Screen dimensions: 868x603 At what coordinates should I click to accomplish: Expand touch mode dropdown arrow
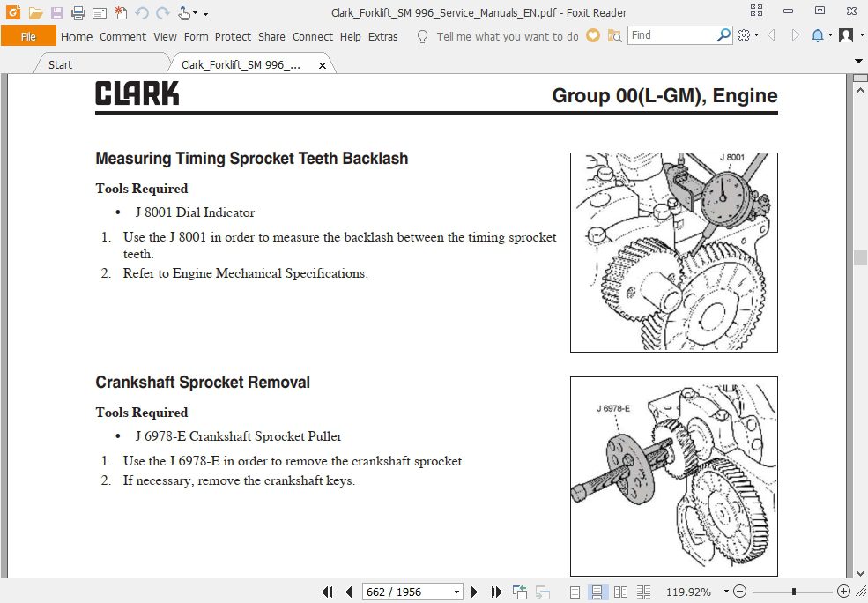pos(195,13)
